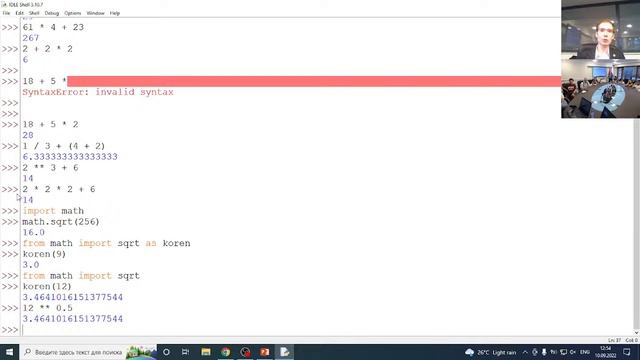Open the network tray icon

564,352
